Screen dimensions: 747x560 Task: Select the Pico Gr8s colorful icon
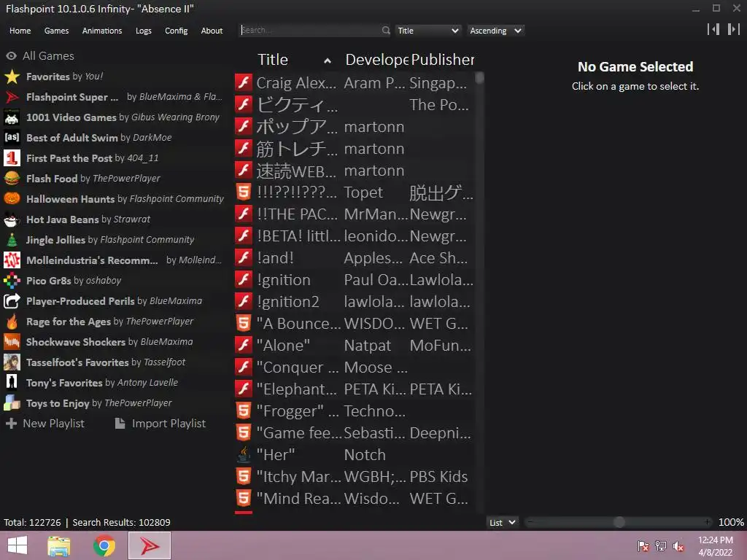(12, 281)
